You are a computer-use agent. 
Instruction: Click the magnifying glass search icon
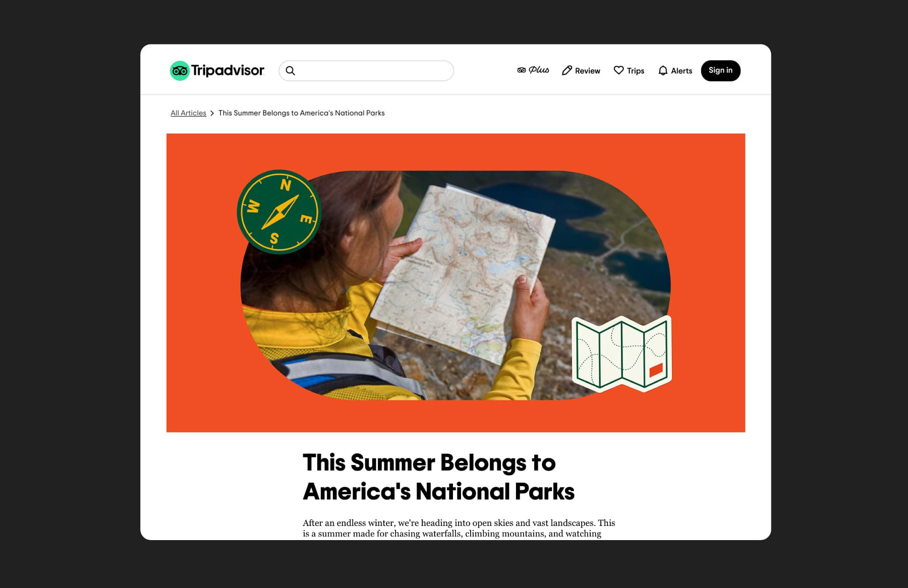coord(290,71)
